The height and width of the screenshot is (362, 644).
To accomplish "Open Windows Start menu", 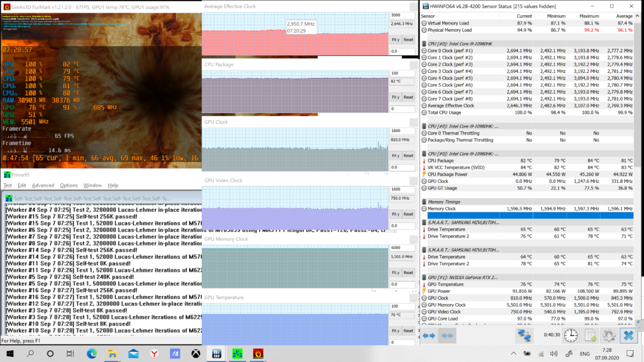I will point(10,353).
